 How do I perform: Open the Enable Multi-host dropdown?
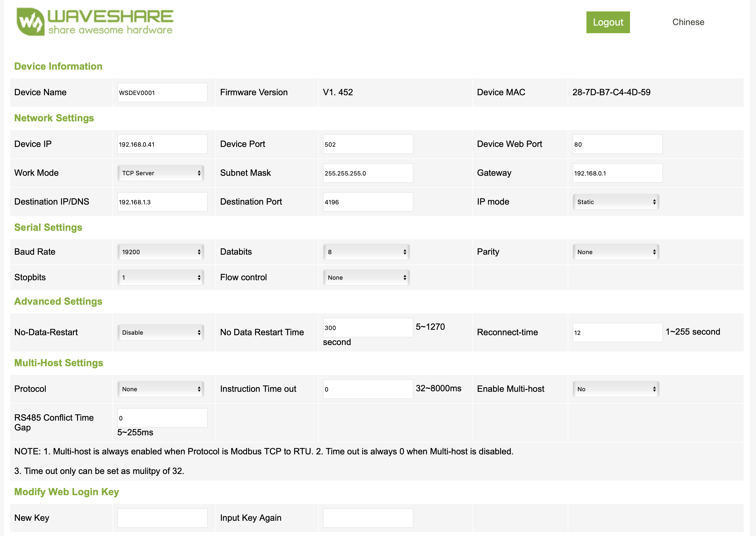click(616, 389)
